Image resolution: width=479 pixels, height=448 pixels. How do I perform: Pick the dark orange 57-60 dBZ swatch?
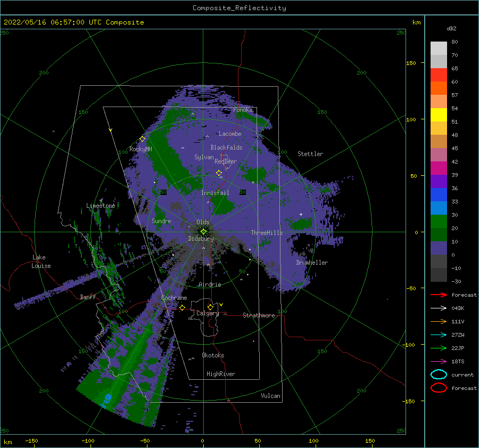[x=439, y=88]
